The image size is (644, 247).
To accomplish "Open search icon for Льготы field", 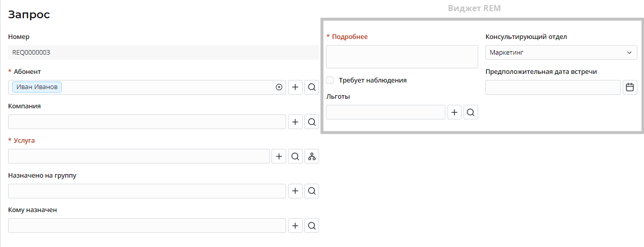I will (x=471, y=112).
